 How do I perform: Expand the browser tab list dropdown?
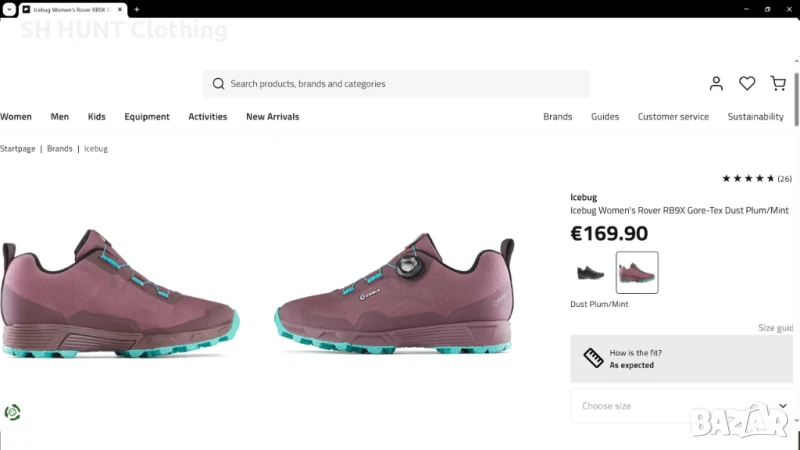8,9
